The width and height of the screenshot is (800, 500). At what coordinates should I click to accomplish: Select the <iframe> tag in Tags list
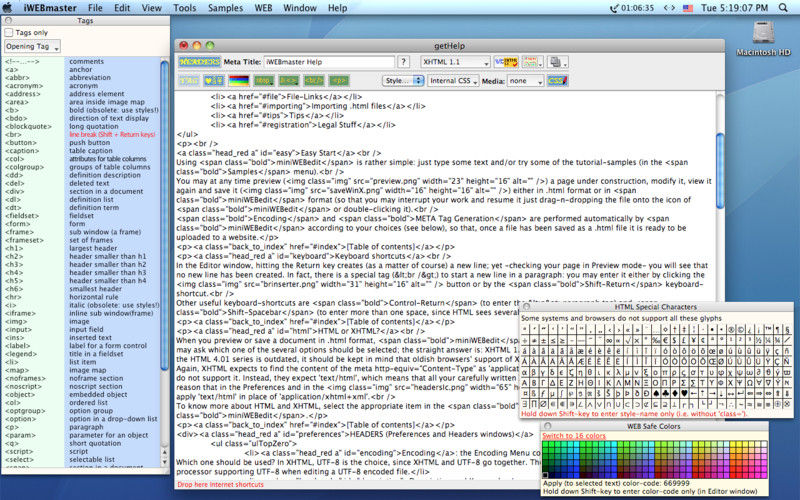[20, 313]
